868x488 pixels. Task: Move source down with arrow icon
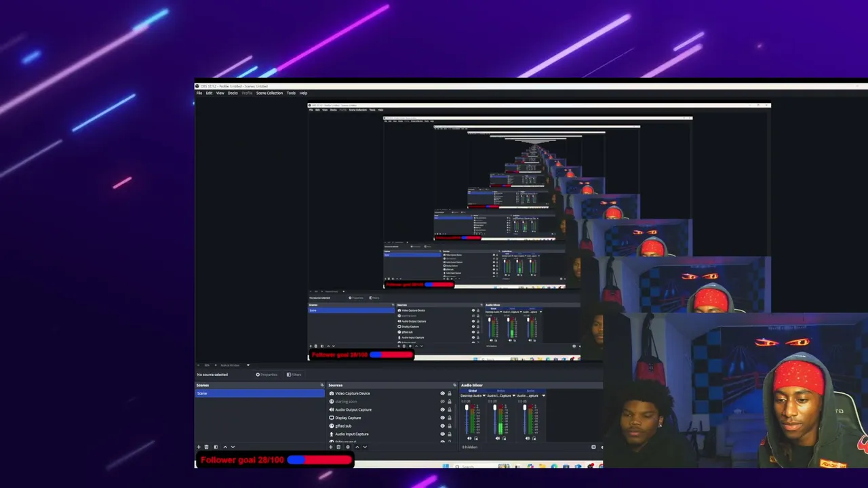click(365, 447)
